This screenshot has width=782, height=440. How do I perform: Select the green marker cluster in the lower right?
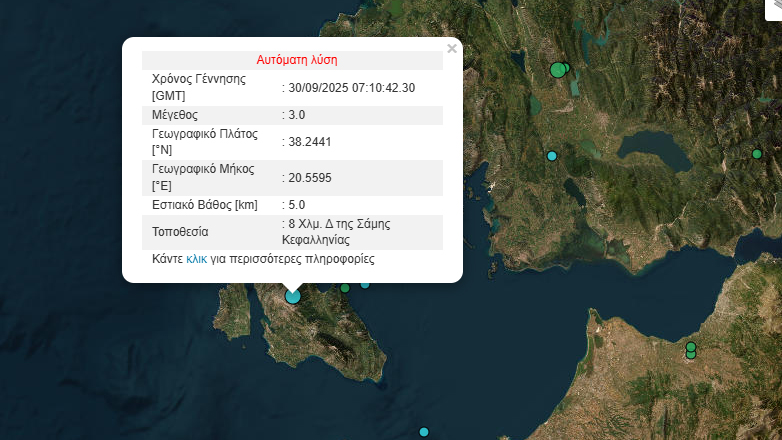coord(690,350)
